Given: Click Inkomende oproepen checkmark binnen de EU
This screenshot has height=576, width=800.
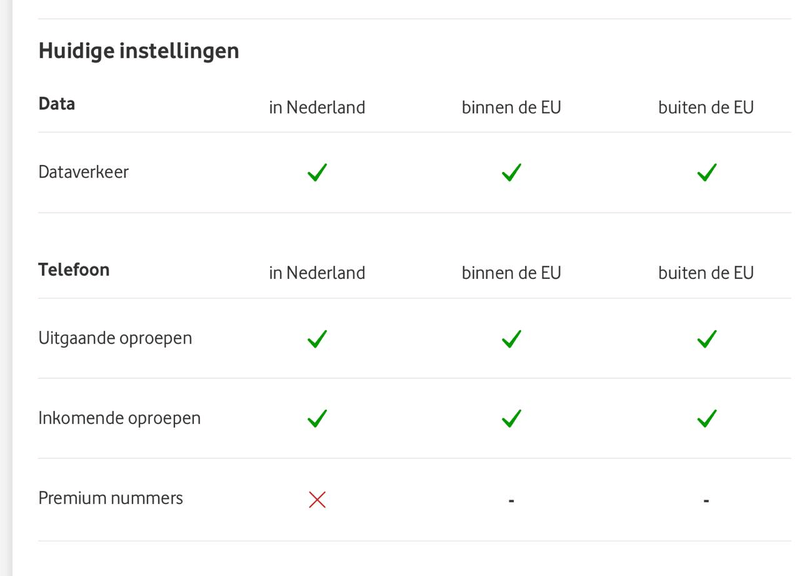Looking at the screenshot, I should coord(511,418).
